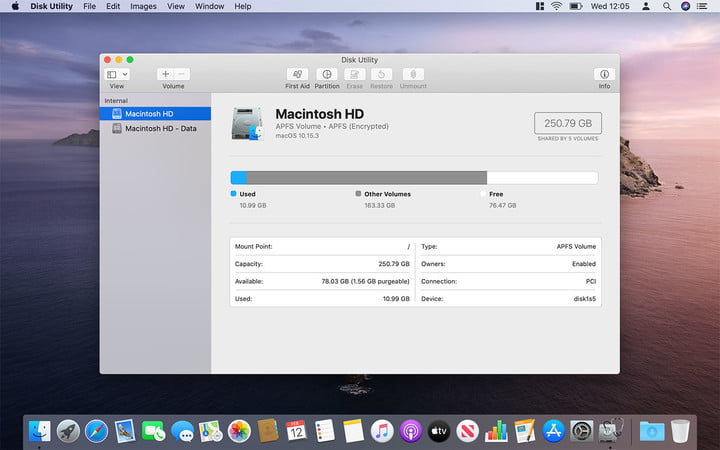The height and width of the screenshot is (450, 720).
Task: Add a volume with plus button
Action: click(x=166, y=74)
